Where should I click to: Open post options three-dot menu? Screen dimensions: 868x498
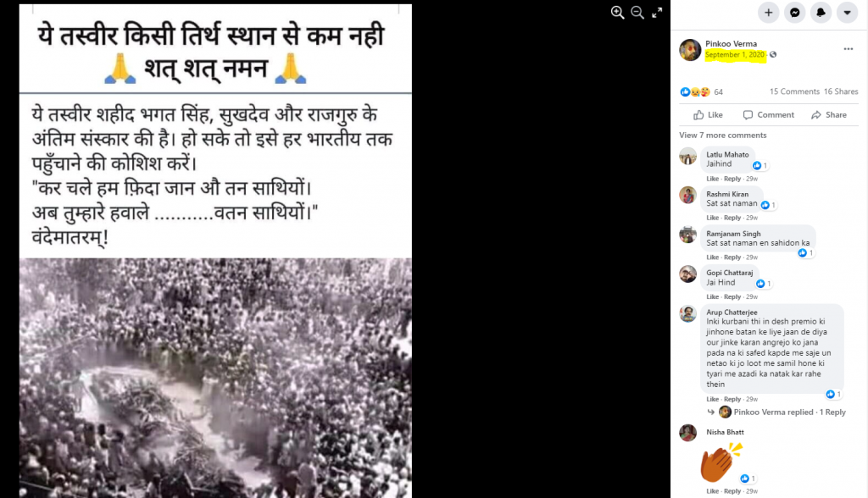point(848,48)
